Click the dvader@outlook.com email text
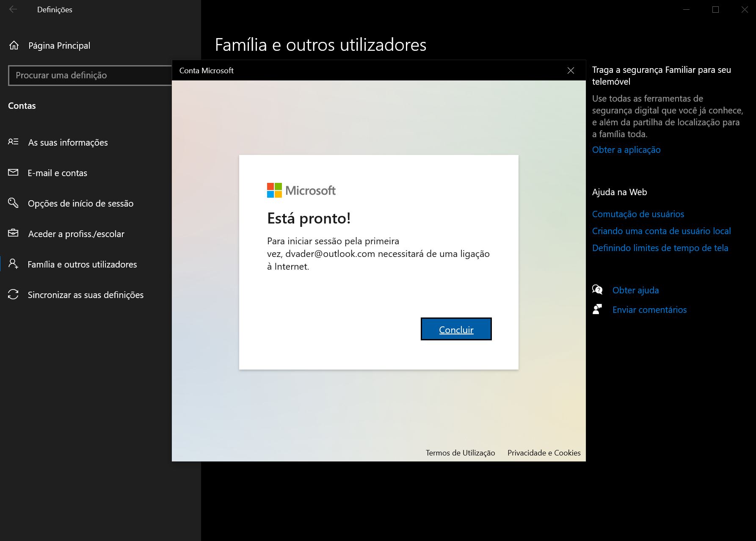 [330, 254]
